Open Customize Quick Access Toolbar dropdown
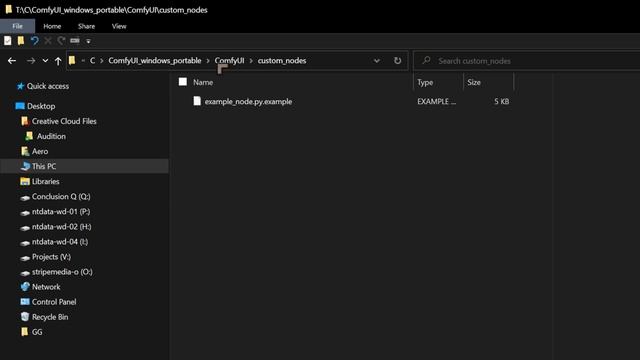The image size is (640, 360). 88,41
